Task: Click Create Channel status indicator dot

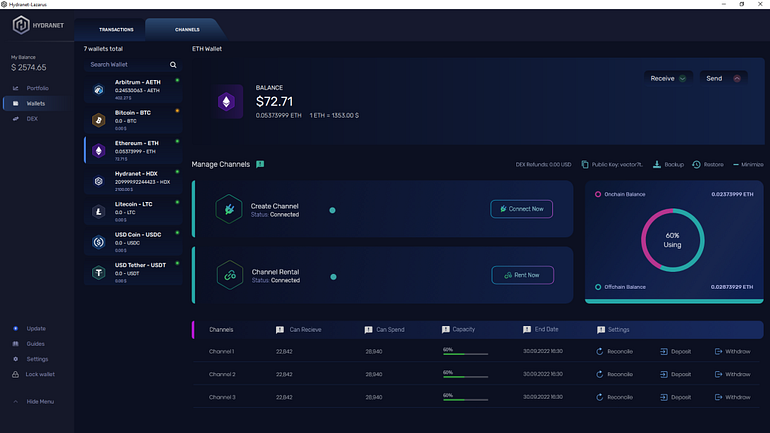Action: [x=332, y=210]
